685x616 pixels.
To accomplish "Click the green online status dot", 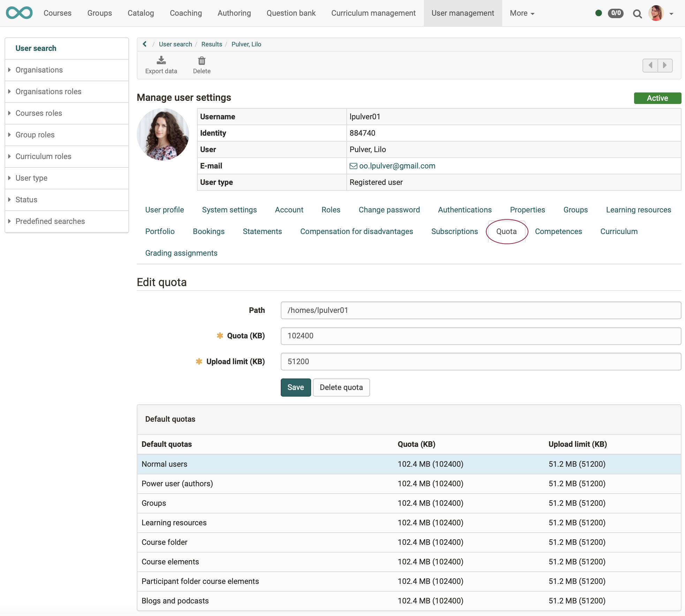I will tap(599, 13).
